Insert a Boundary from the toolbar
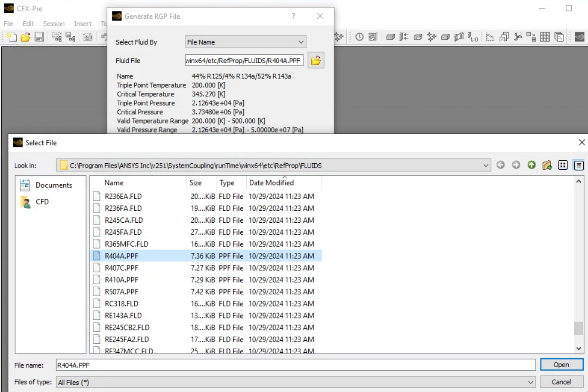Image resolution: width=588 pixels, height=392 pixels. point(404,37)
